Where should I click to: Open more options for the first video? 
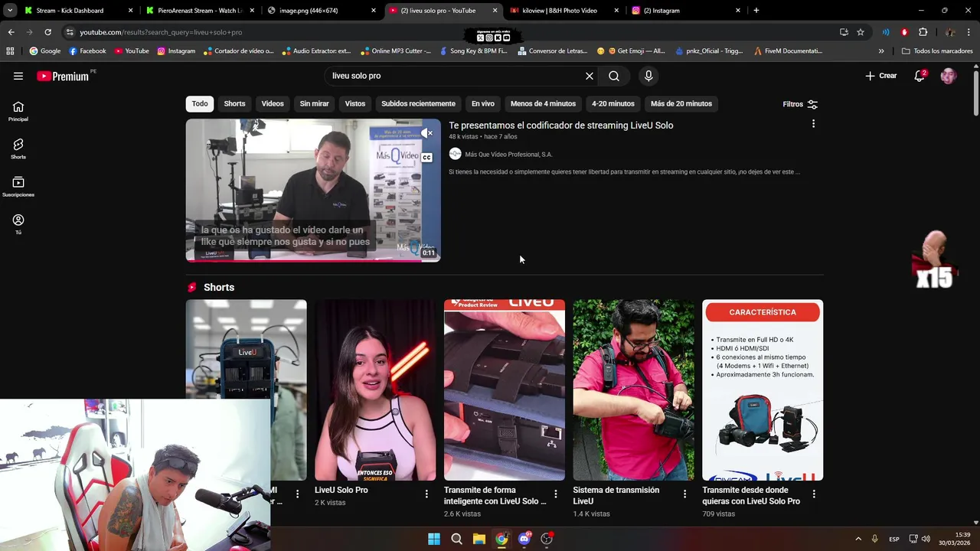[813, 124]
